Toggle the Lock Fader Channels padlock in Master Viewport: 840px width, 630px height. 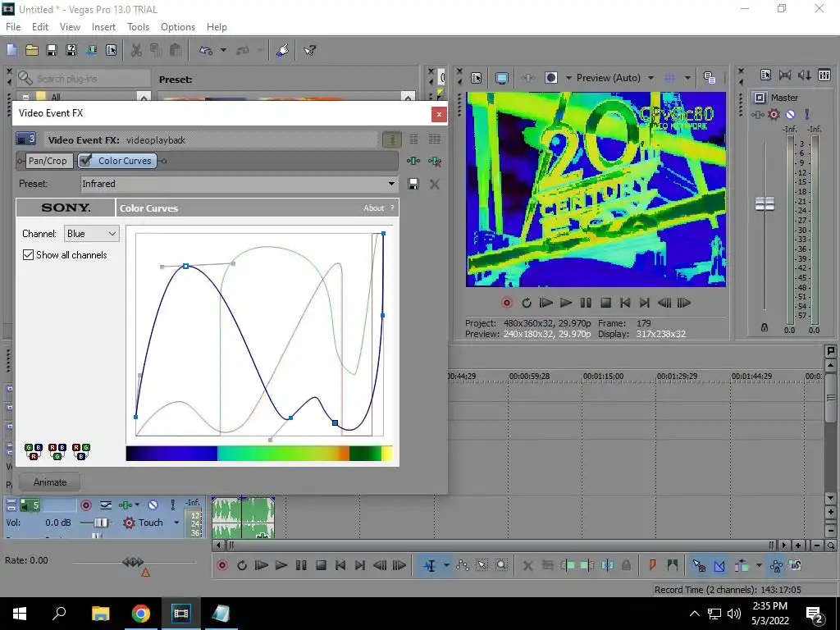point(765,327)
